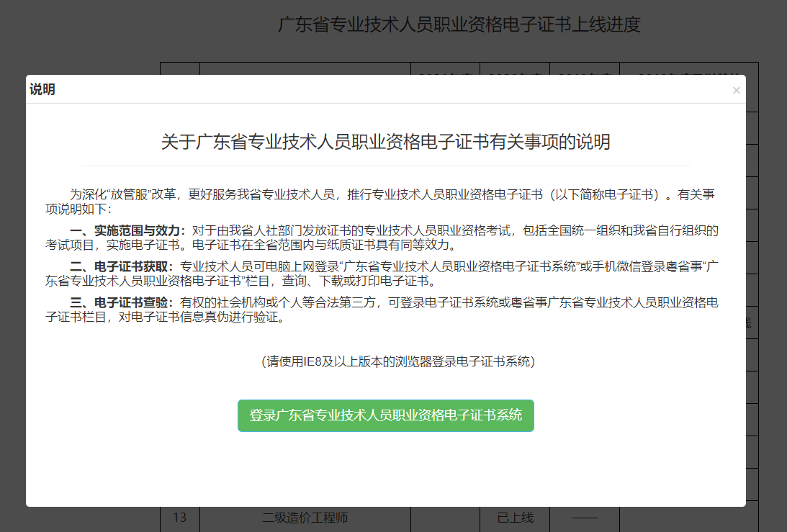The width and height of the screenshot is (787, 532).
Task: Click the green 登录 certificate system button
Action: 385,415
